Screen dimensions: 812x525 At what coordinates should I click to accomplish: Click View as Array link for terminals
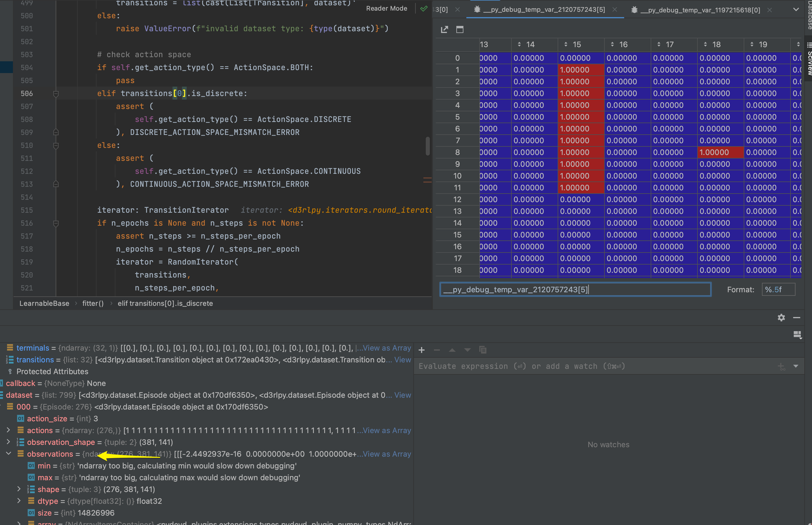387,348
